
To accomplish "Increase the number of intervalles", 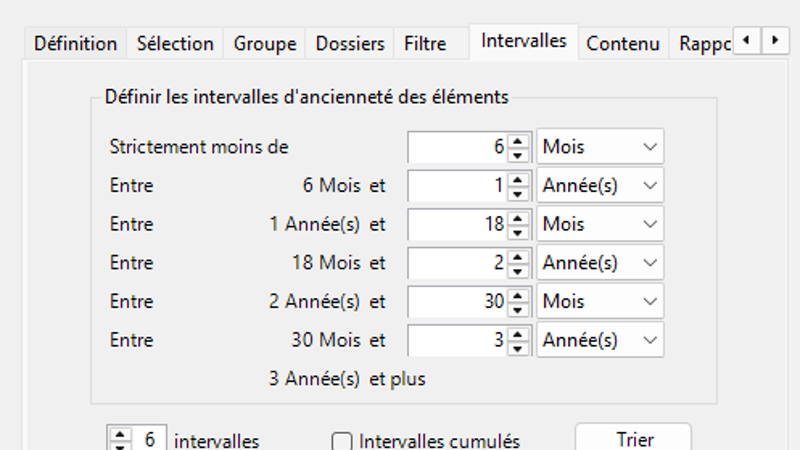I will pos(121,434).
